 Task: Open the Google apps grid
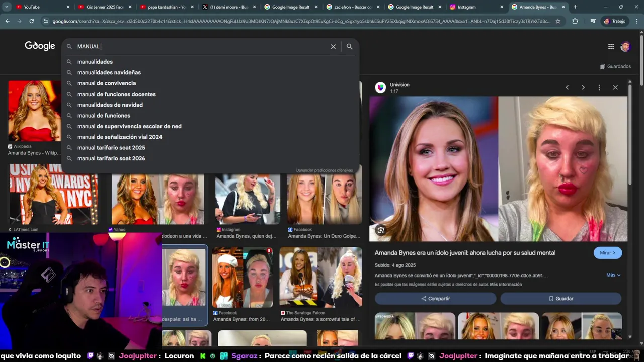tap(611, 47)
